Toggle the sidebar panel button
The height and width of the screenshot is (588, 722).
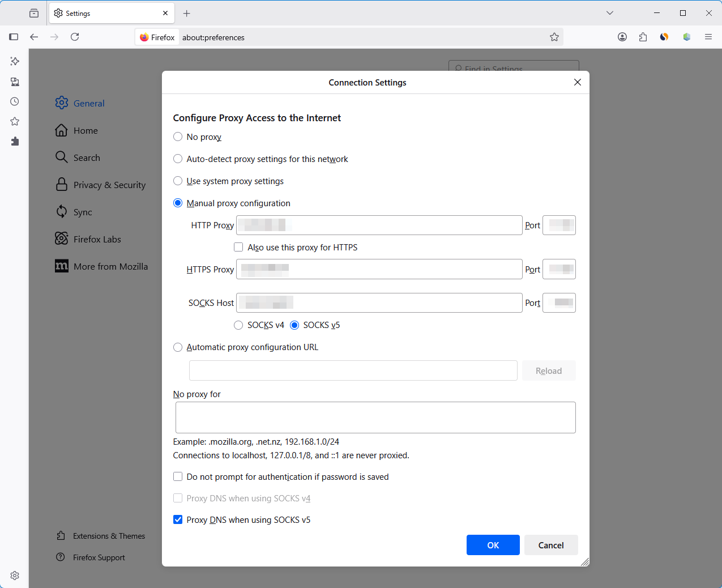[14, 37]
